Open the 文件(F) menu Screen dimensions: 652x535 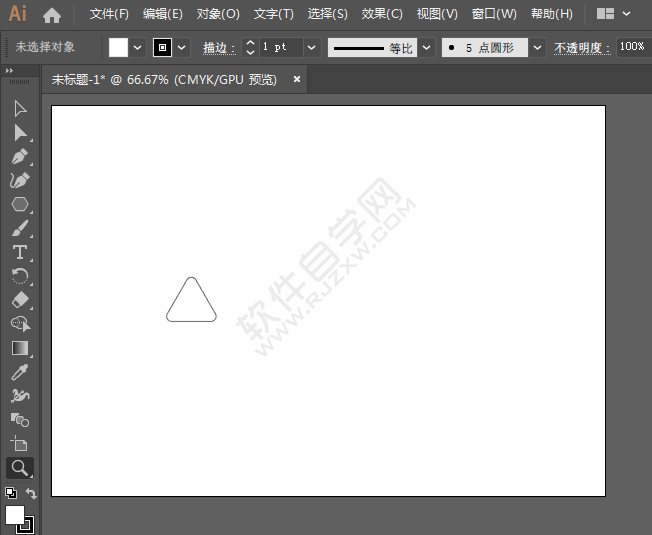(x=109, y=14)
